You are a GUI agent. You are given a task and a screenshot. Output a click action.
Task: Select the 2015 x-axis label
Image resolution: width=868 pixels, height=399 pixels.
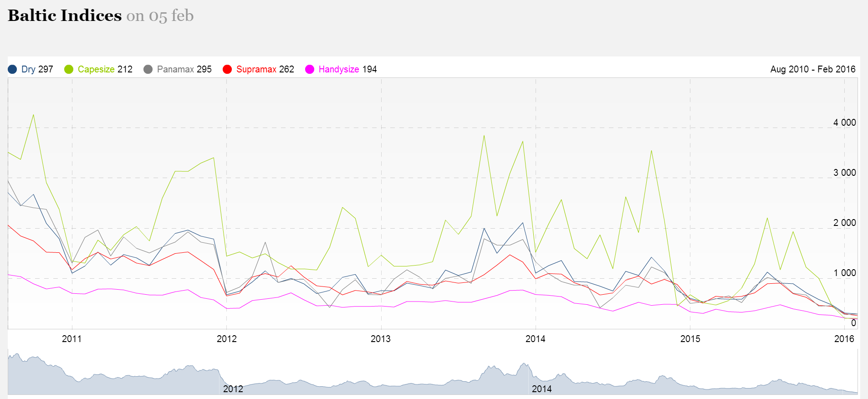pyautogui.click(x=690, y=339)
